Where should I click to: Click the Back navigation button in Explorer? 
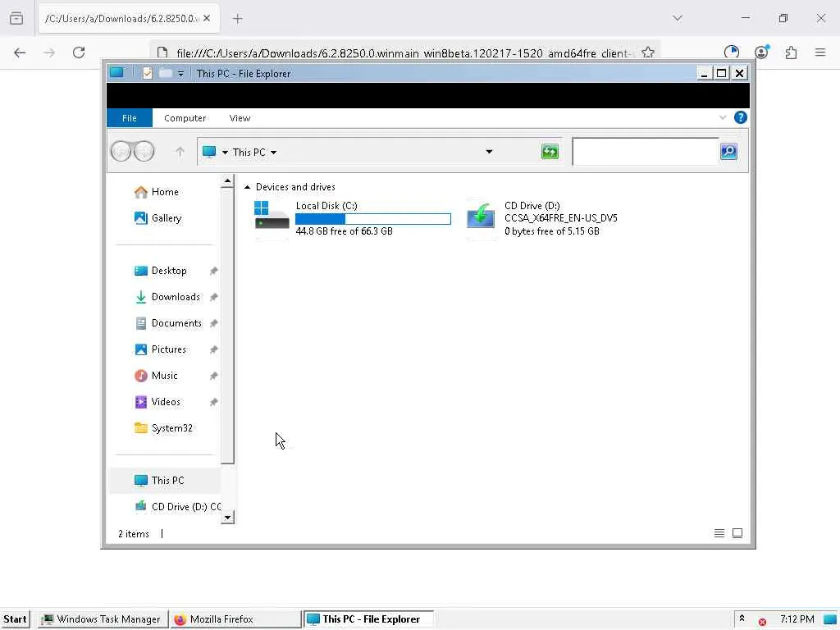point(121,152)
